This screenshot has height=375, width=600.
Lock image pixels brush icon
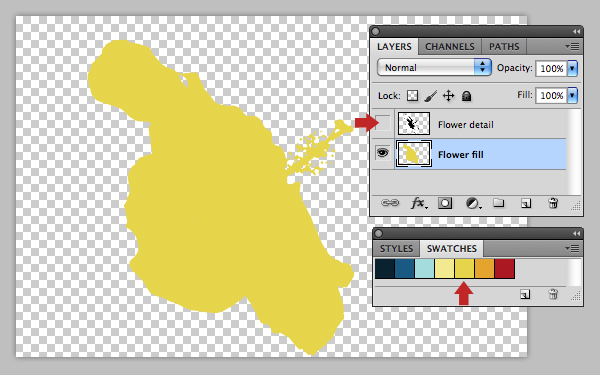[430, 96]
